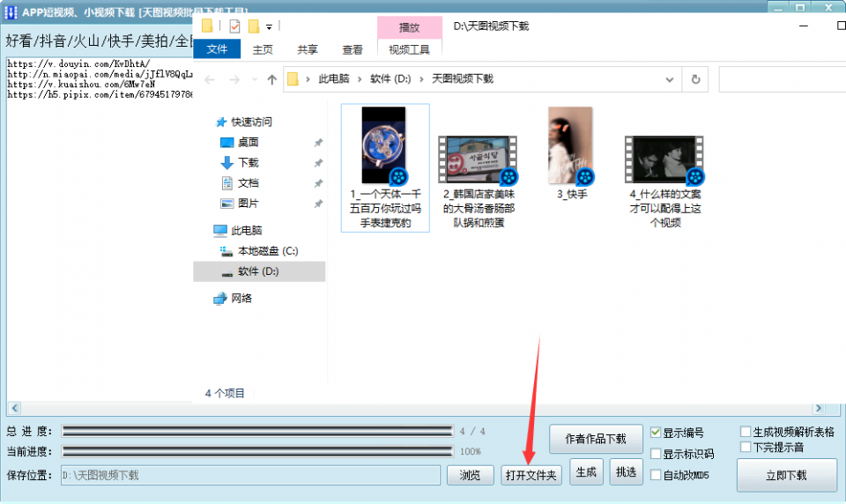Click the pin icon beside 下载
Screen dimensions: 846x504
(319, 163)
